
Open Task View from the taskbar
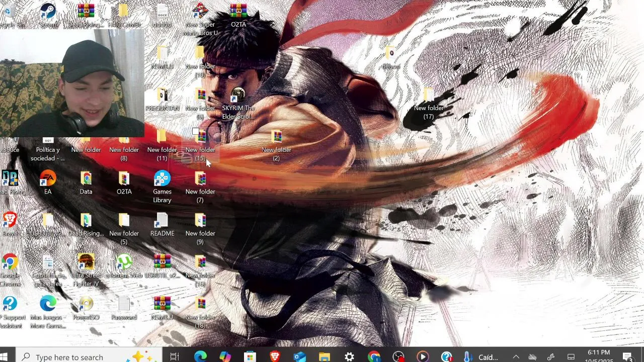[x=175, y=356]
